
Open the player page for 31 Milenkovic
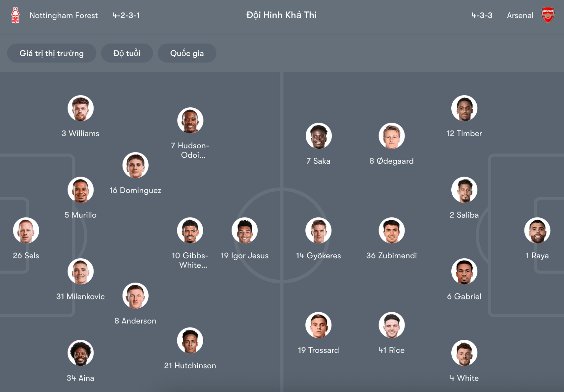click(80, 271)
